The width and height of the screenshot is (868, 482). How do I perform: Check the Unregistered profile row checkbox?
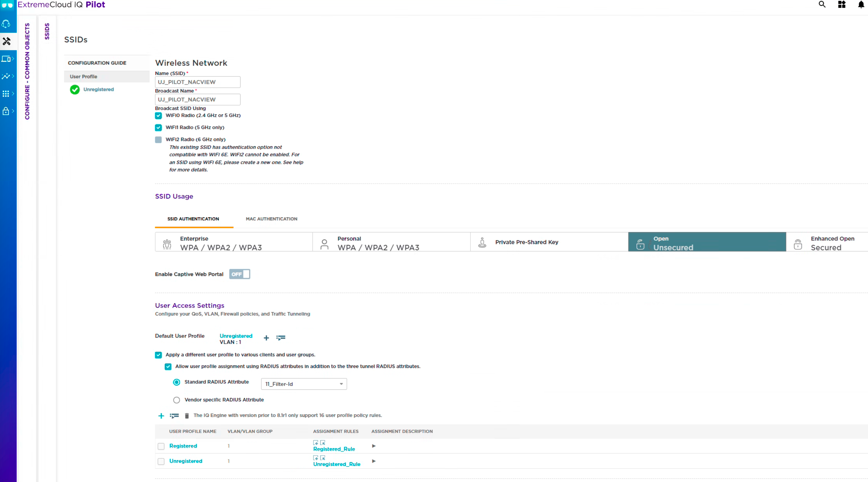[161, 461]
